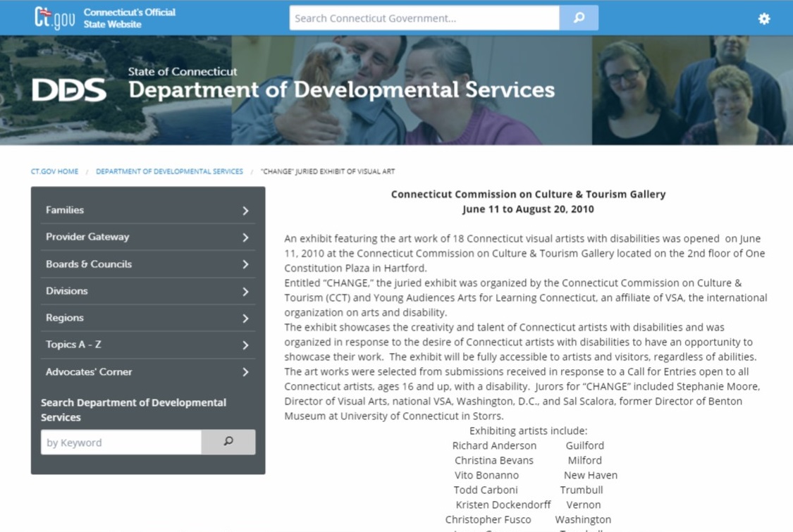Open the Boards & Councils menu item

tap(89, 264)
